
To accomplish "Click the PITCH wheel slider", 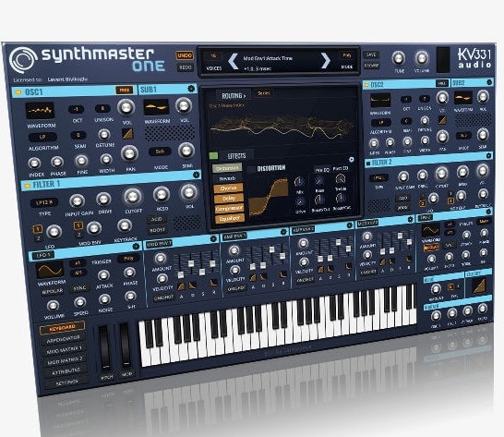I will pyautogui.click(x=104, y=348).
